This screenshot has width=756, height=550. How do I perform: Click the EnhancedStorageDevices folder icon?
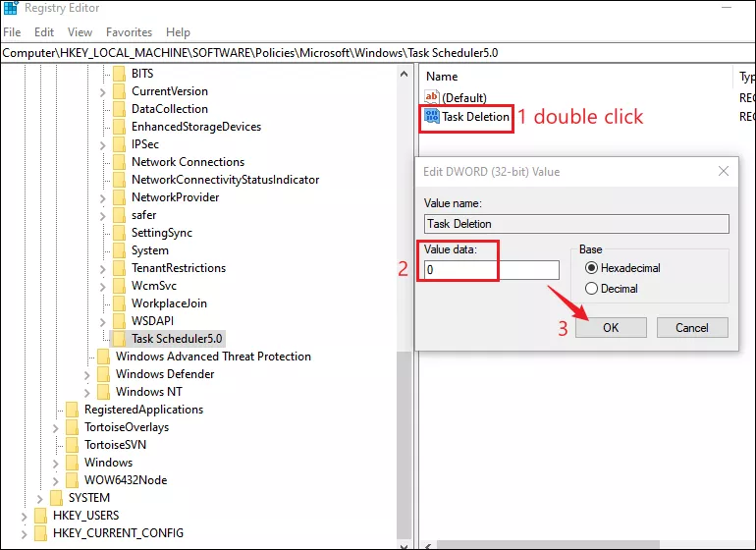point(119,127)
